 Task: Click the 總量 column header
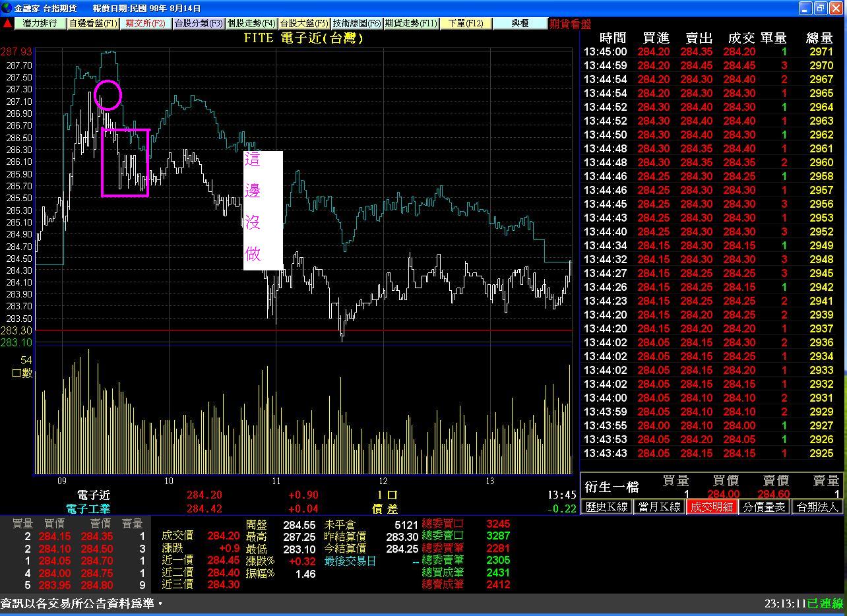(820, 38)
